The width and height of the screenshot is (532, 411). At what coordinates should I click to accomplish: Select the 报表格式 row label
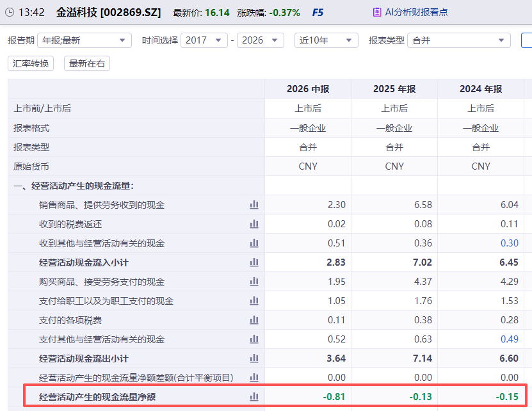click(x=31, y=128)
